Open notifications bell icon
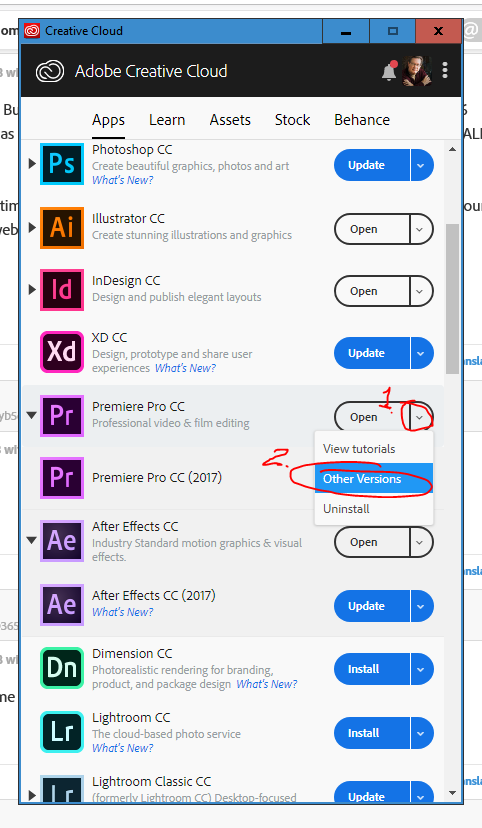Viewport: 482px width, 828px height. pos(389,71)
